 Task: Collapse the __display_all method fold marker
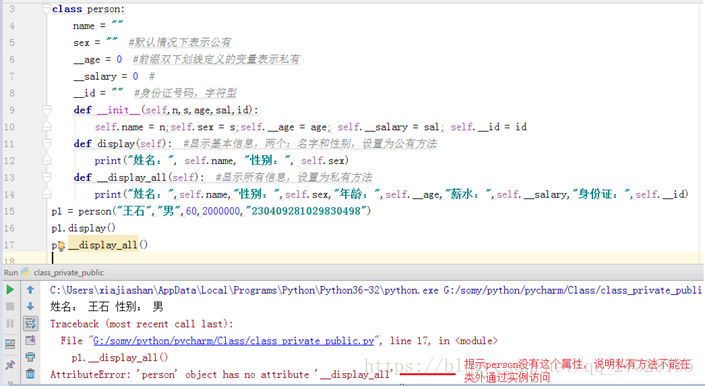46,177
